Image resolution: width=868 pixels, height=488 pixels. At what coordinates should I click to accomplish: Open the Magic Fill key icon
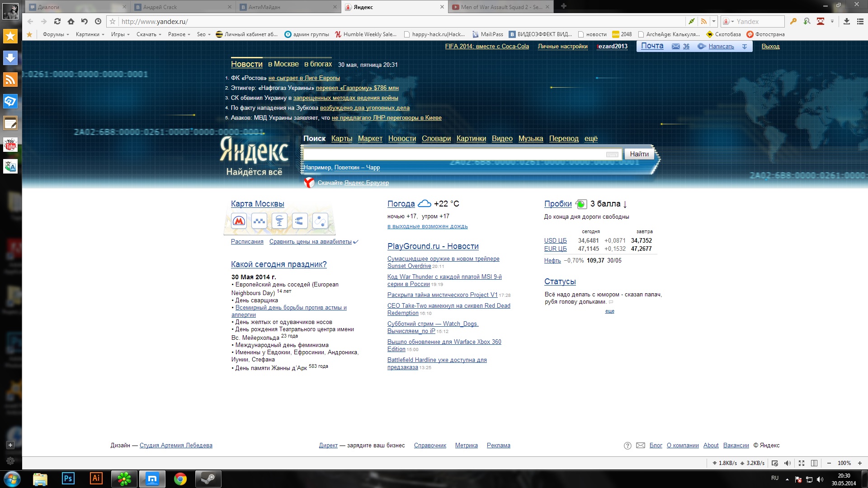click(793, 21)
